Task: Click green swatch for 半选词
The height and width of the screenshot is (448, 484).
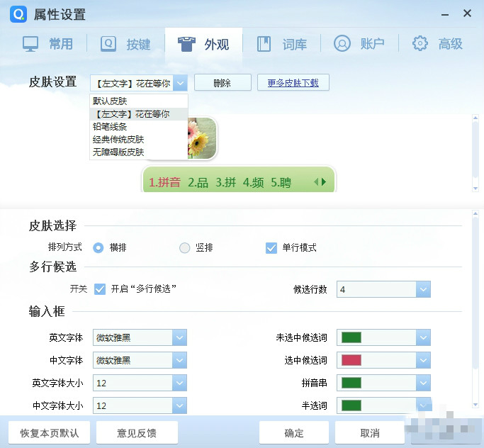Action: tap(351, 405)
